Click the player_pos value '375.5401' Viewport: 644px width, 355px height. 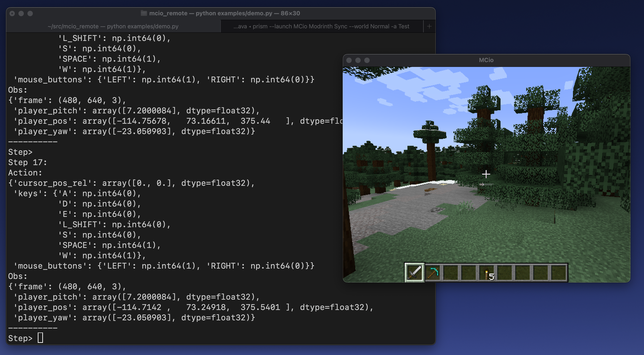tap(260, 307)
